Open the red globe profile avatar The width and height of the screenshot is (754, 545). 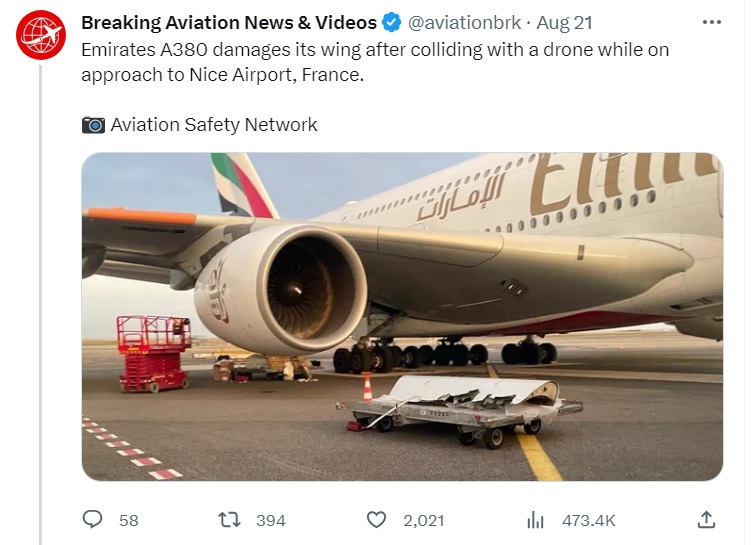pos(40,35)
